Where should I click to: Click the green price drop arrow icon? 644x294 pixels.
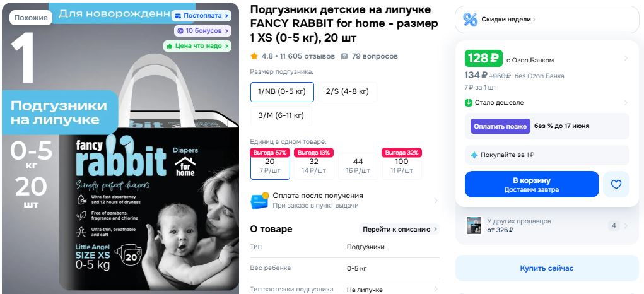[x=469, y=103]
